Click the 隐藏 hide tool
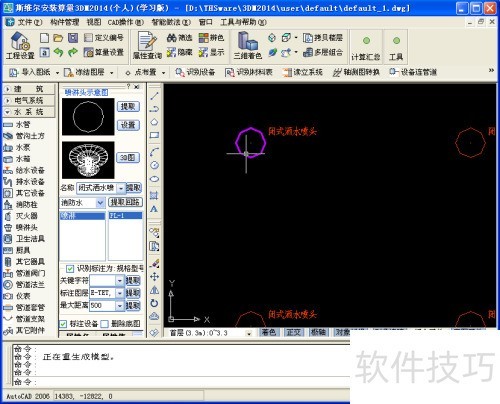The image size is (500, 404). [179, 52]
